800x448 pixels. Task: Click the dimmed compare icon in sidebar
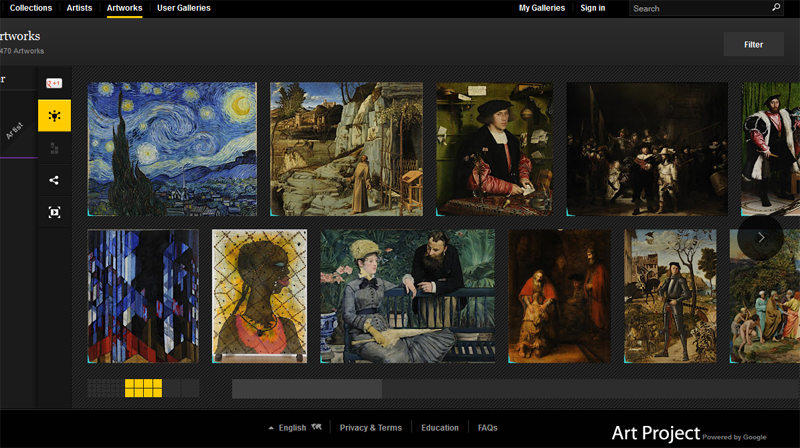[x=54, y=148]
